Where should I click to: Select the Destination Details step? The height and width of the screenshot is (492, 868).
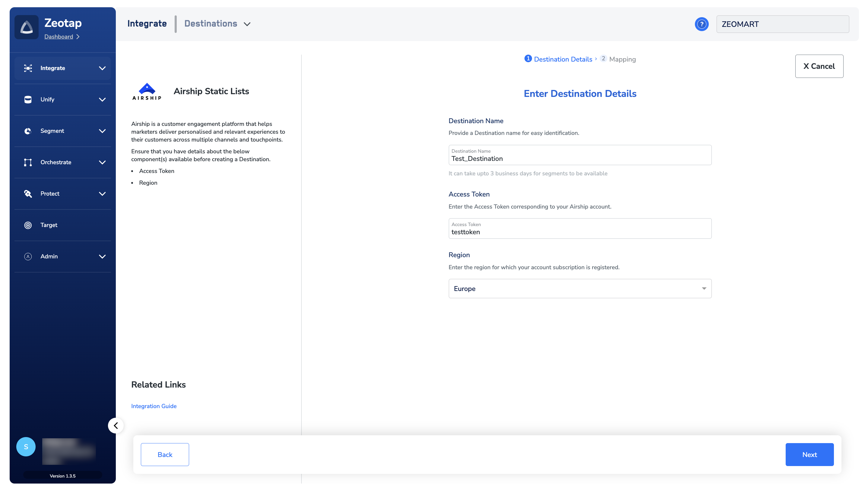pos(562,59)
